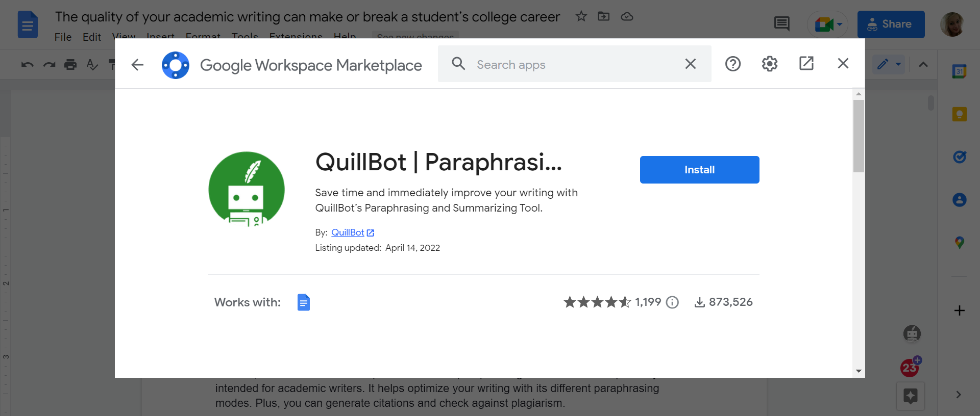Hide the menus with the up chevron
This screenshot has height=416, width=980.
click(923, 64)
